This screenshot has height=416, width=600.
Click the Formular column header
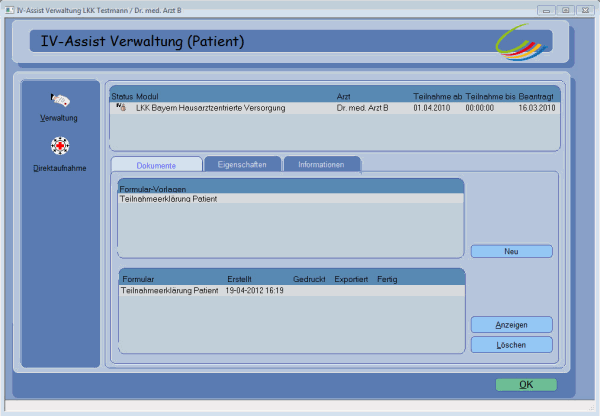click(138, 279)
